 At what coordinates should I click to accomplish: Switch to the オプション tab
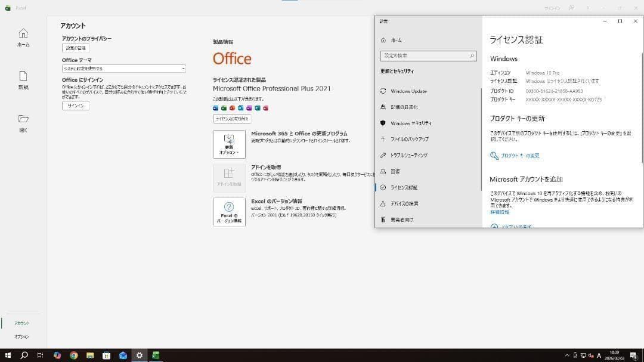click(x=21, y=336)
